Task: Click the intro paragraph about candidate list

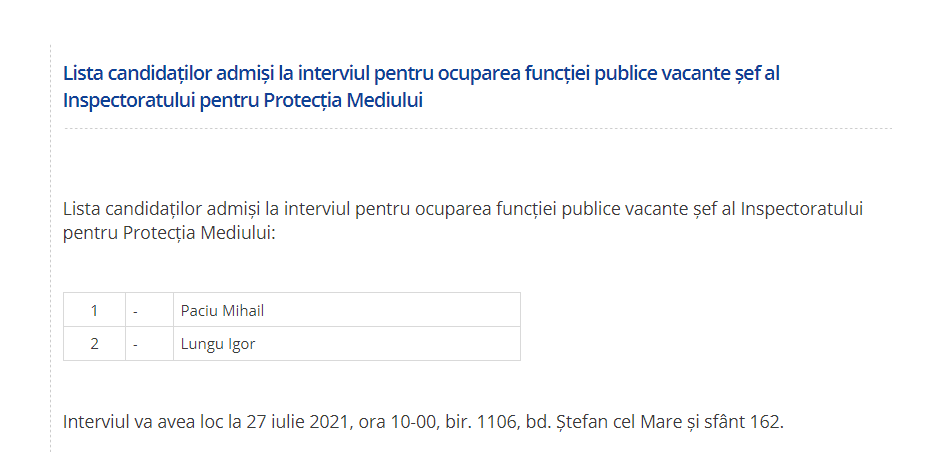Action: click(463, 221)
